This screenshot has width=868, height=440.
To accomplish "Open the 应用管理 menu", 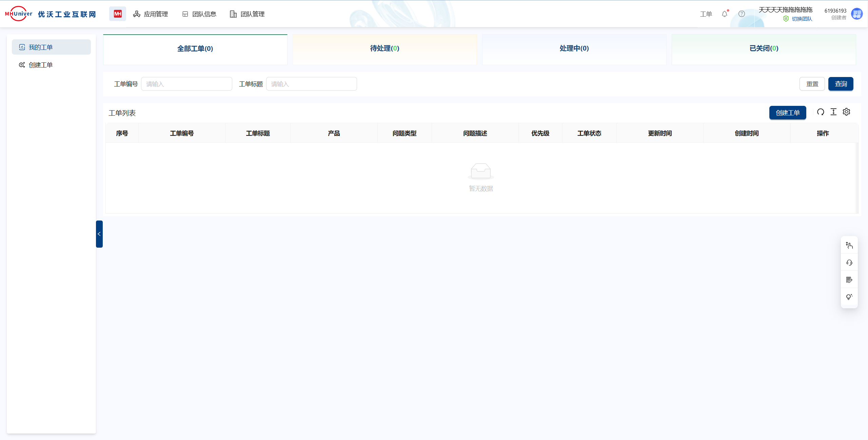I will click(151, 14).
